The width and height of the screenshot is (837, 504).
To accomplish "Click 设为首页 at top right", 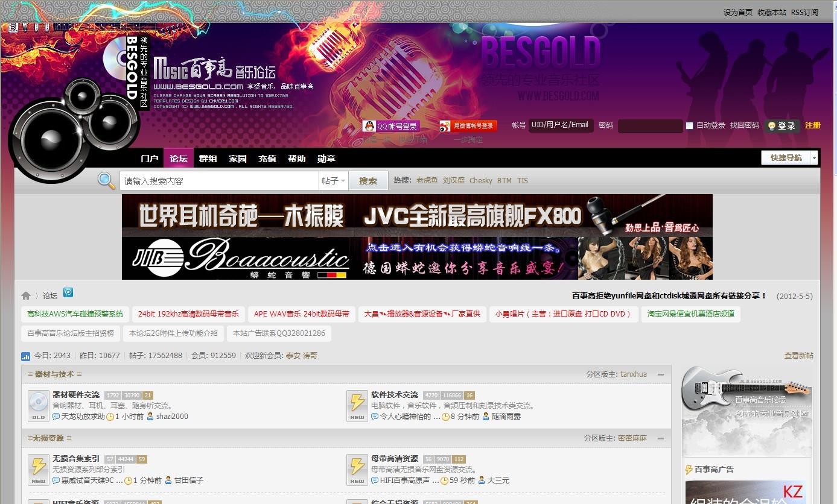I will point(738,12).
